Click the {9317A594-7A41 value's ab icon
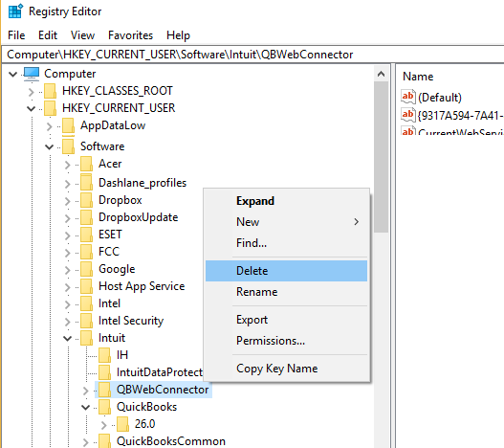504x448 pixels. pos(408,115)
